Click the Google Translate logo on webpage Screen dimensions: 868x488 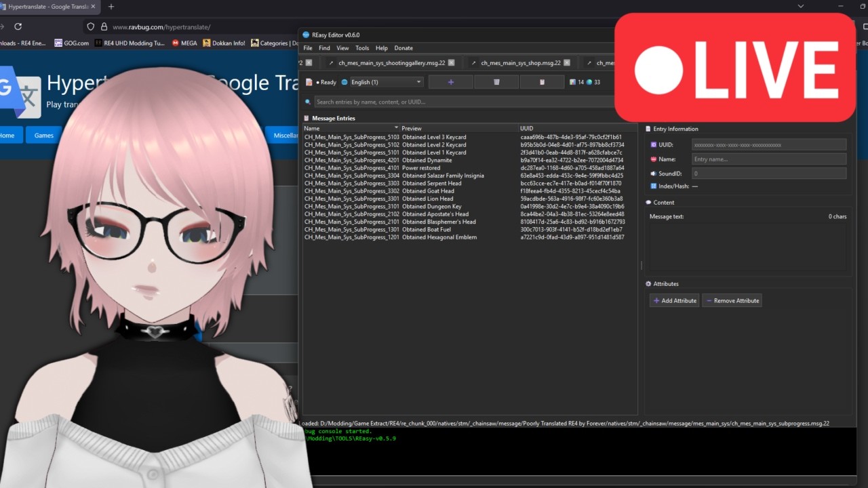20,94
